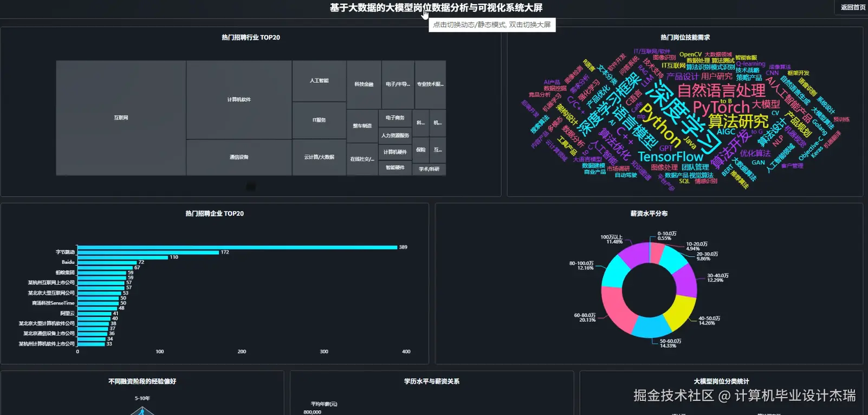Click the word AIGC in word cloud
The width and height of the screenshot is (868, 415).
point(726,132)
